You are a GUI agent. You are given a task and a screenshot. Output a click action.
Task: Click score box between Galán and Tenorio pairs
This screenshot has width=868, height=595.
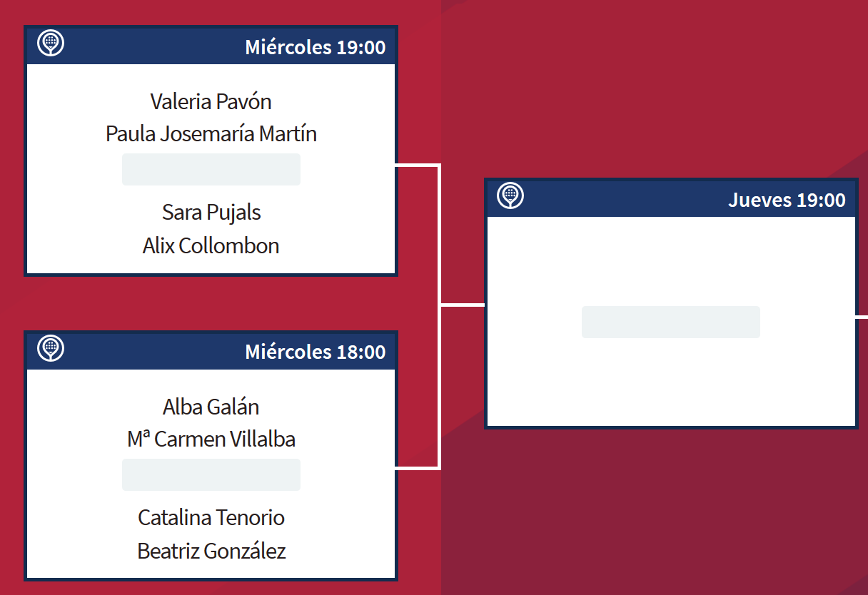211,475
